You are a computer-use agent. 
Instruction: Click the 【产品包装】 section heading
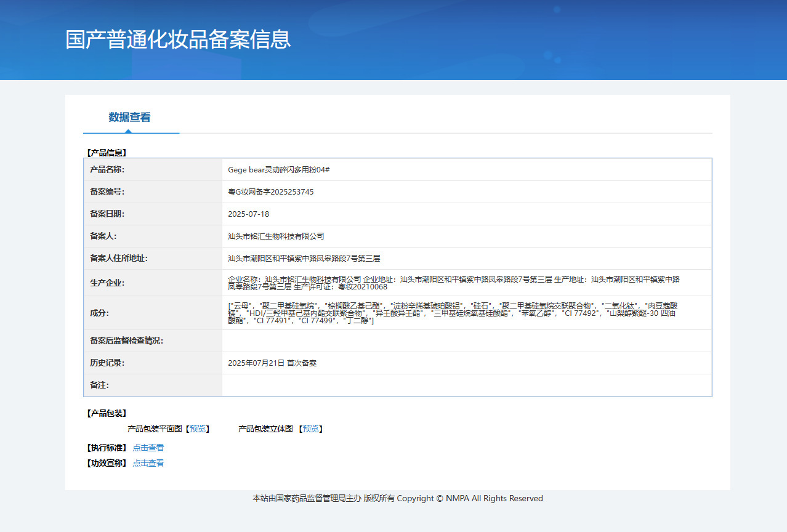pos(105,413)
